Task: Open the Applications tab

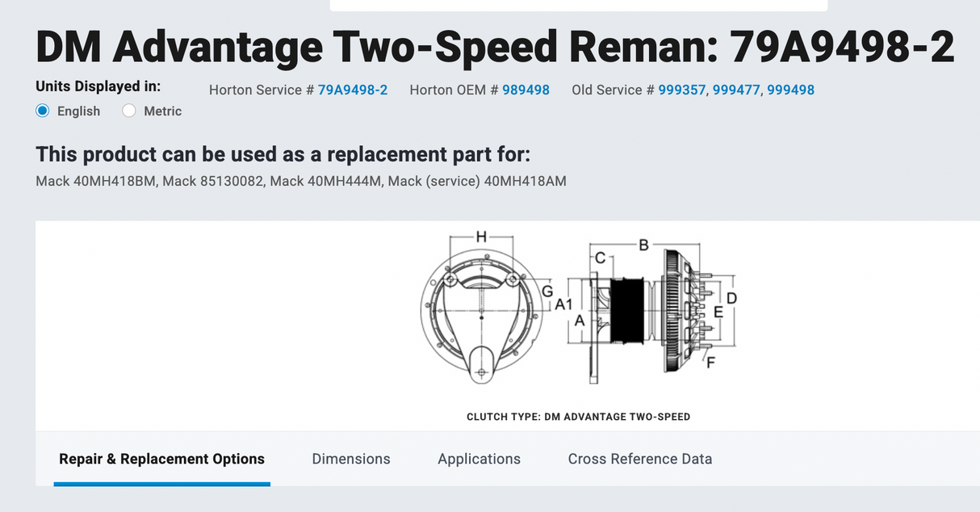Action: pos(479,459)
